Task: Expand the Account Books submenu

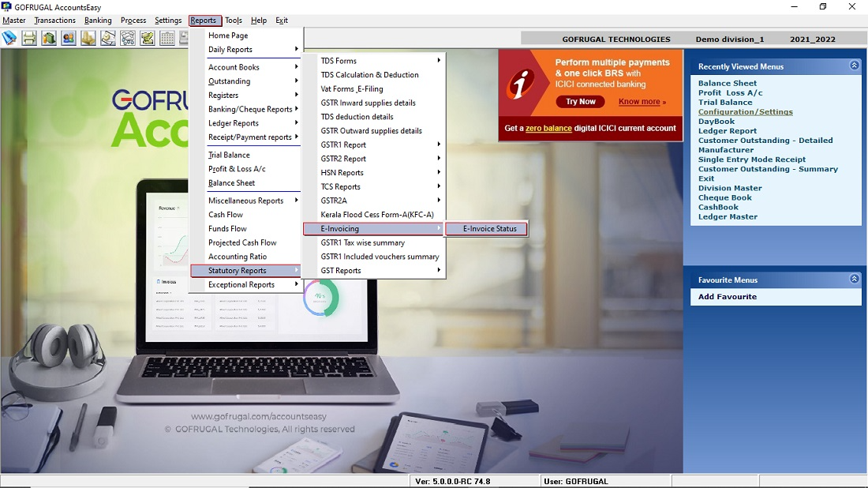Action: [245, 67]
